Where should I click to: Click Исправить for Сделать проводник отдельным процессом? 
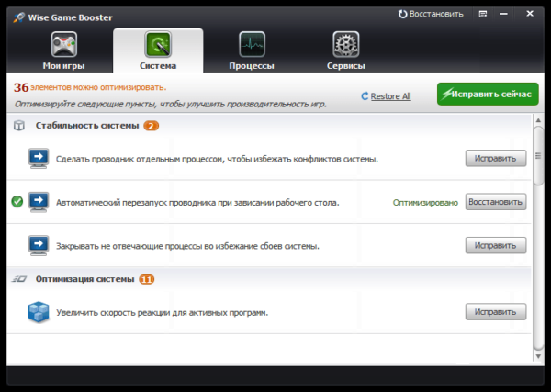(x=496, y=159)
